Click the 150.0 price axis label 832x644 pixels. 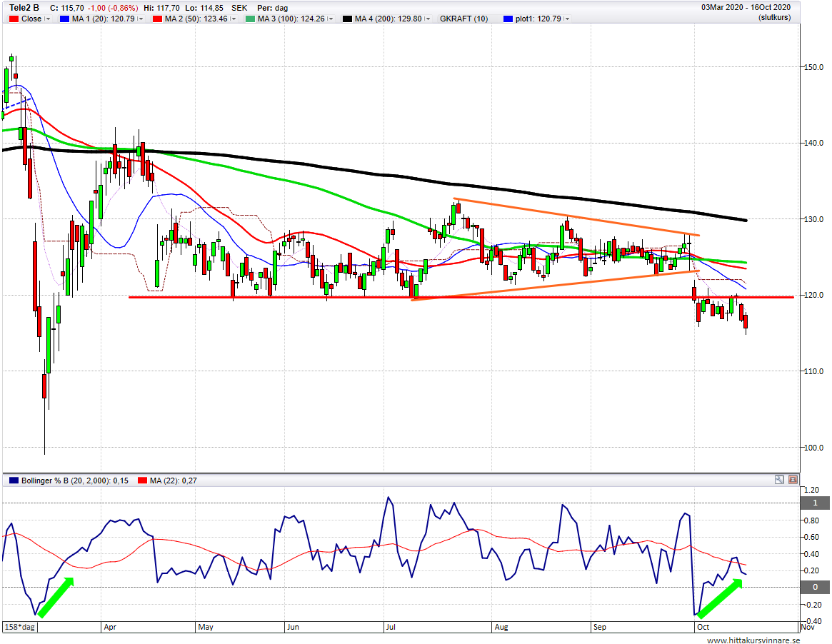point(814,67)
